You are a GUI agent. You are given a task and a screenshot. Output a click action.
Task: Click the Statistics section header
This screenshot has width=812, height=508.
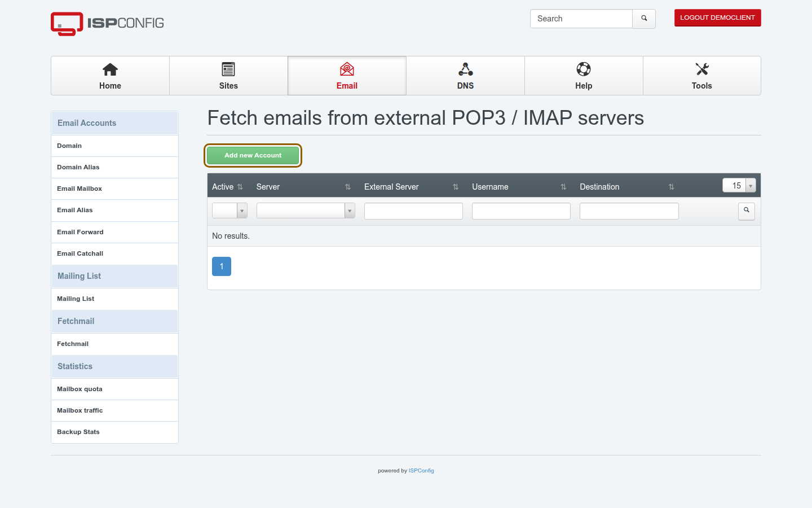[x=114, y=366]
